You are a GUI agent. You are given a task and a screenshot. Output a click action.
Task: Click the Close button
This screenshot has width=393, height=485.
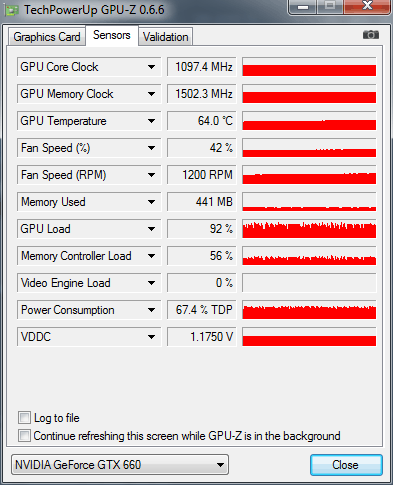pos(346,465)
